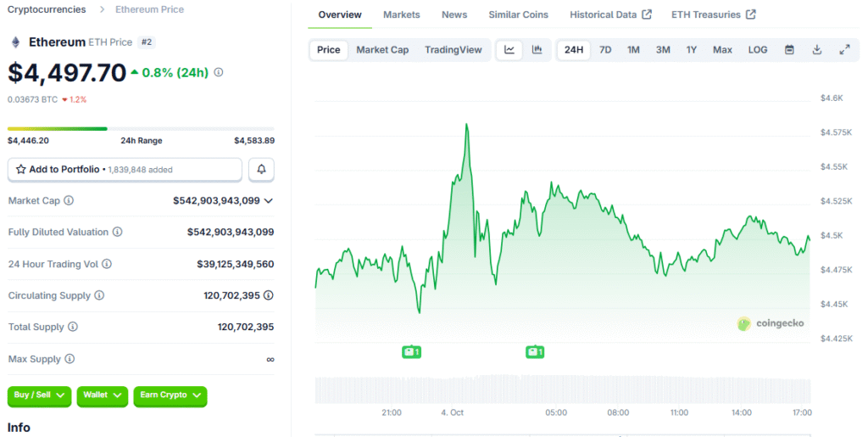
Task: Switch to candlestick chart icon
Action: coord(537,50)
